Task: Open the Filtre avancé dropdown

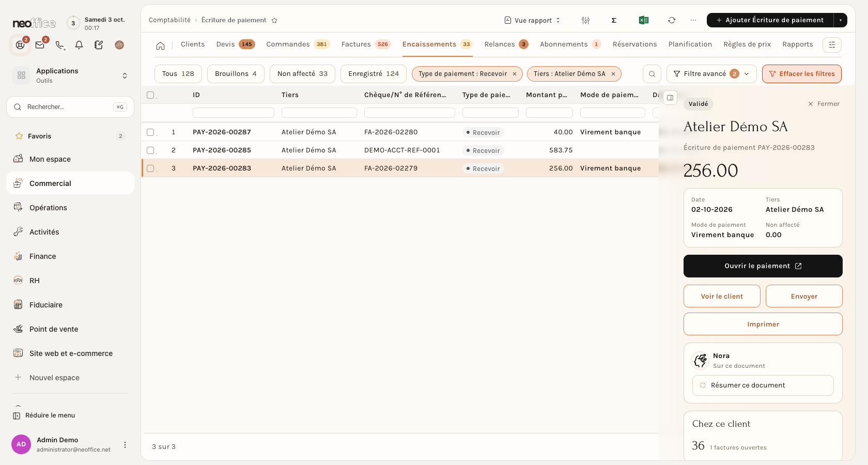Action: (x=711, y=74)
